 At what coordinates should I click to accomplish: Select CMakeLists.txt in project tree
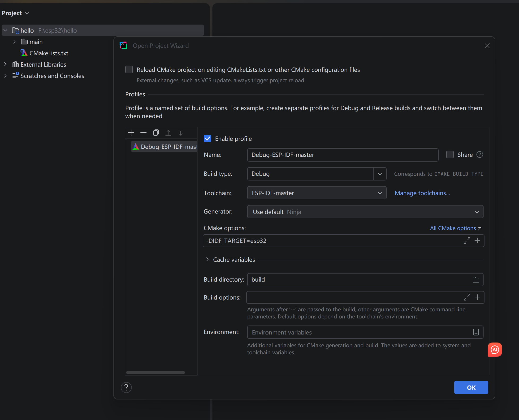[49, 53]
